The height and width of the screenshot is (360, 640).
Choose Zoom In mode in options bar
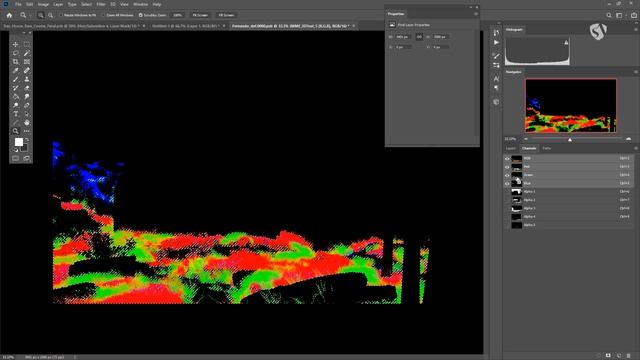[41, 15]
